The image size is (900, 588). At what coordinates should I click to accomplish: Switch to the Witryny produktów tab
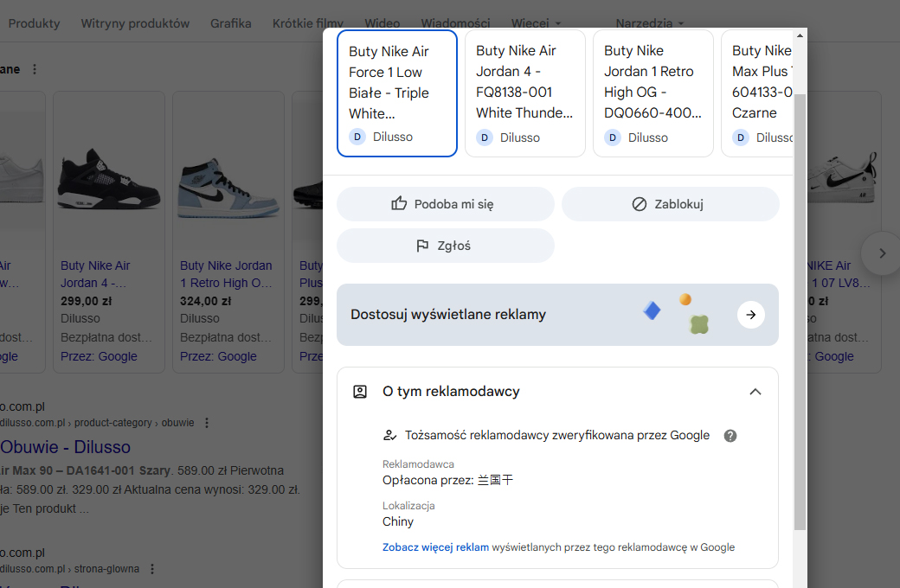[x=135, y=23]
